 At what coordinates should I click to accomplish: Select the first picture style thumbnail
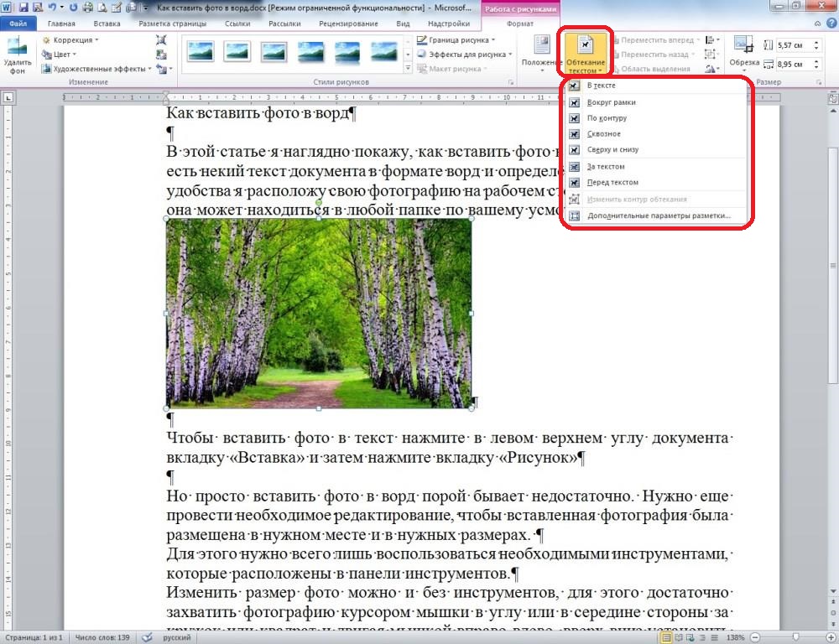(201, 53)
